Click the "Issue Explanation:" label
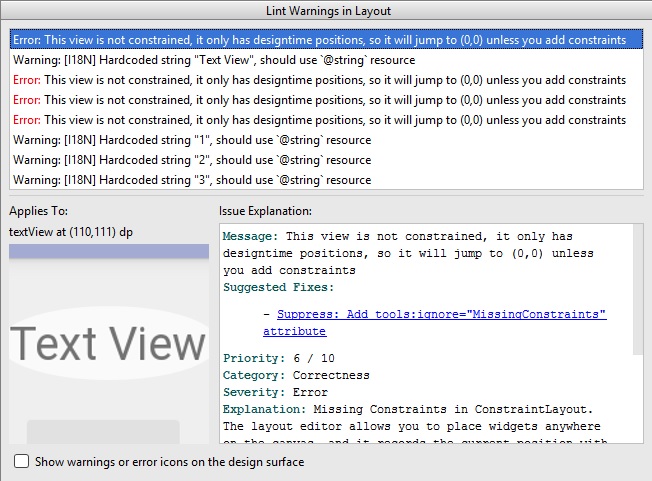The image size is (652, 481). click(265, 211)
